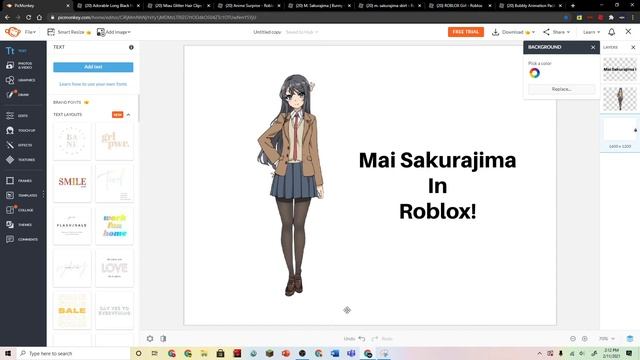
Task: Click the Undo arrow
Action: pyautogui.click(x=362, y=338)
